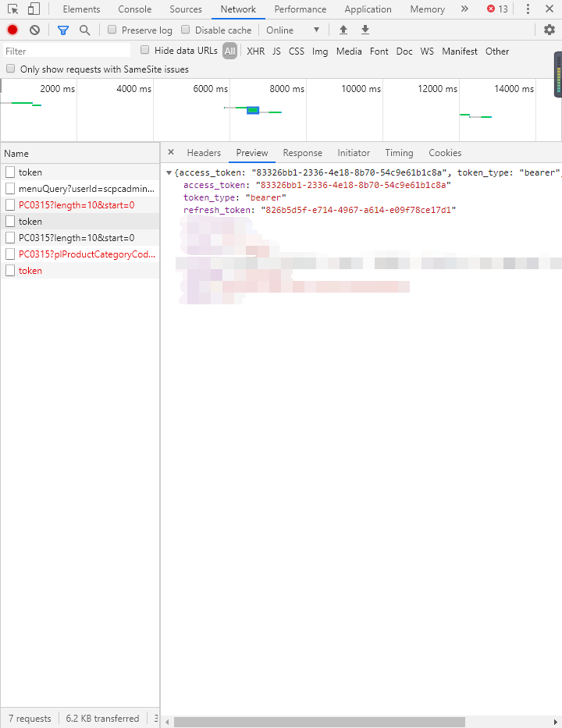
Task: Export HAR file with download arrow
Action: tap(365, 30)
